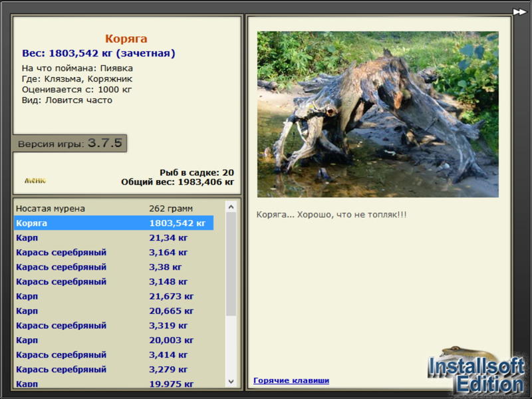Screen dimensions: 532x399
Task: Click the Где: Клязьма, Коряжник line
Action: pos(77,78)
